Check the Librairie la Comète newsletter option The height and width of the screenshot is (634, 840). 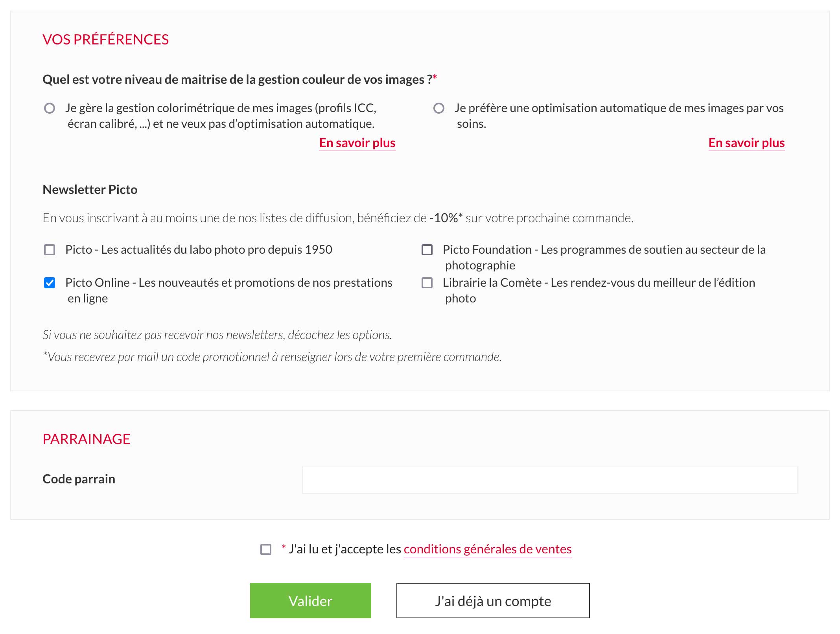427,282
